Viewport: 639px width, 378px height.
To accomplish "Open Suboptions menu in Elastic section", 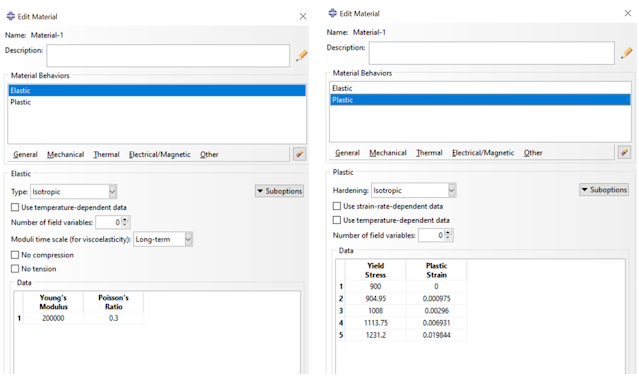I will pos(280,191).
